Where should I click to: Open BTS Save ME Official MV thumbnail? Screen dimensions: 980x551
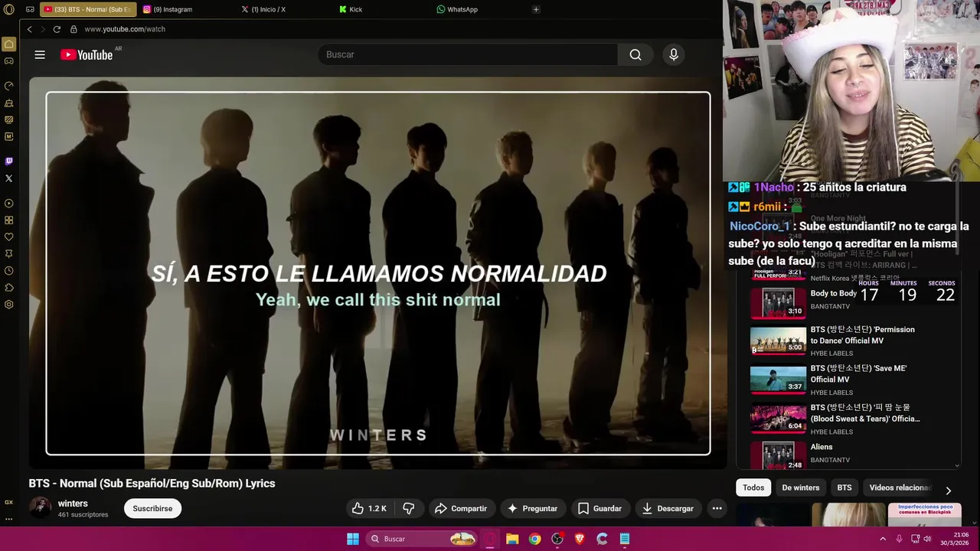pyautogui.click(x=778, y=378)
